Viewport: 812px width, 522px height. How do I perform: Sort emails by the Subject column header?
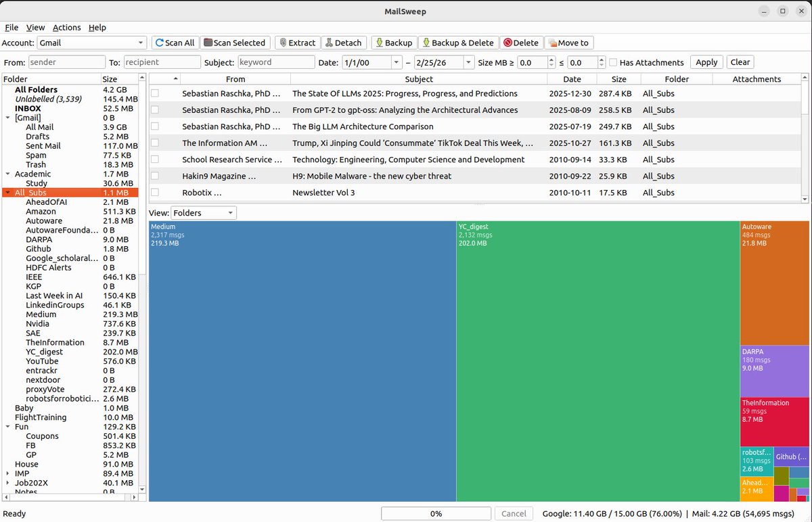pyautogui.click(x=418, y=79)
